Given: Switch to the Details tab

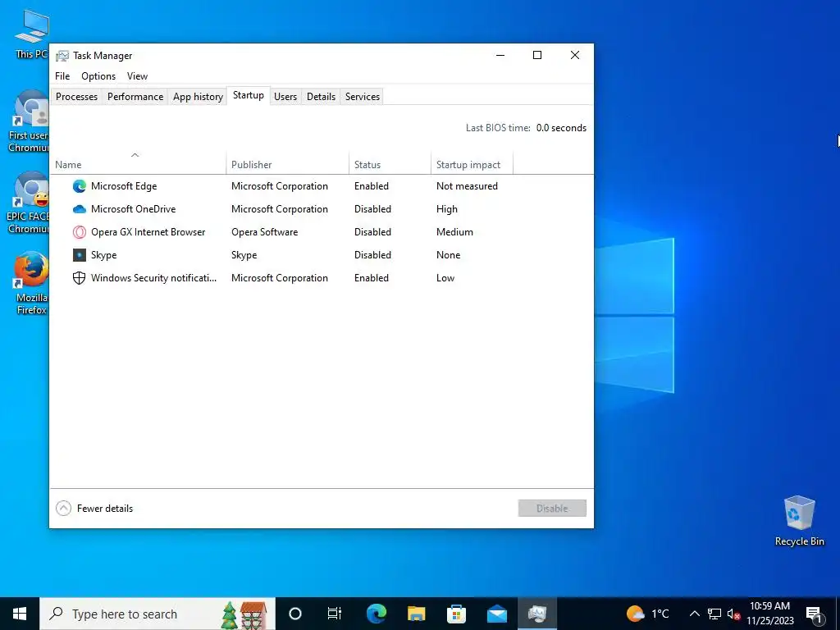Looking at the screenshot, I should tap(321, 97).
